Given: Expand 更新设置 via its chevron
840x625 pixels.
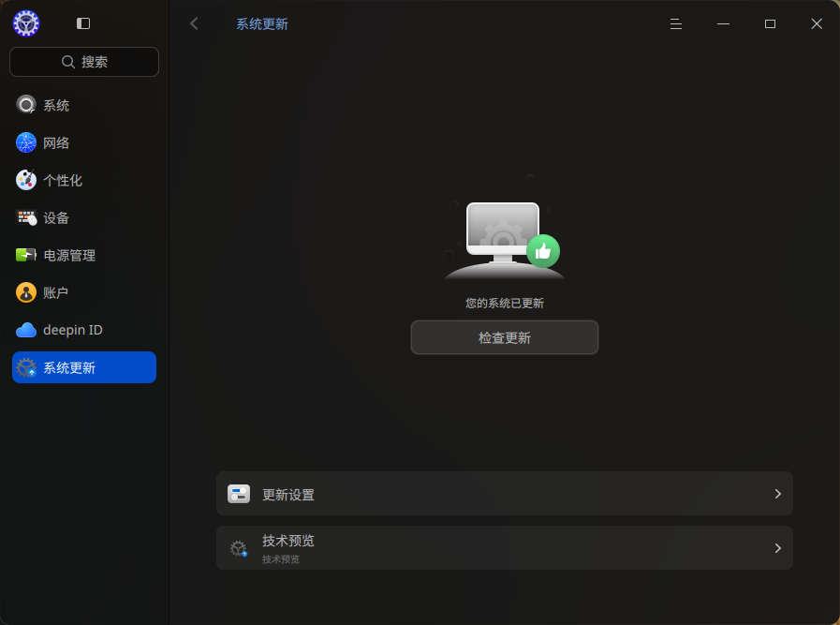Looking at the screenshot, I should tap(778, 494).
